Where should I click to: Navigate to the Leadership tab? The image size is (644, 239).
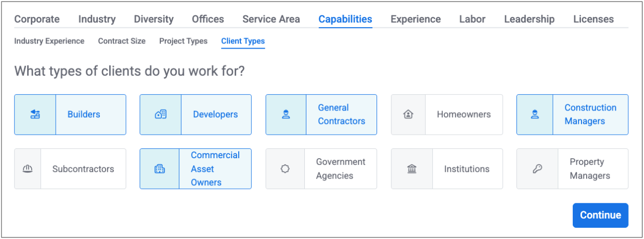[x=529, y=19]
